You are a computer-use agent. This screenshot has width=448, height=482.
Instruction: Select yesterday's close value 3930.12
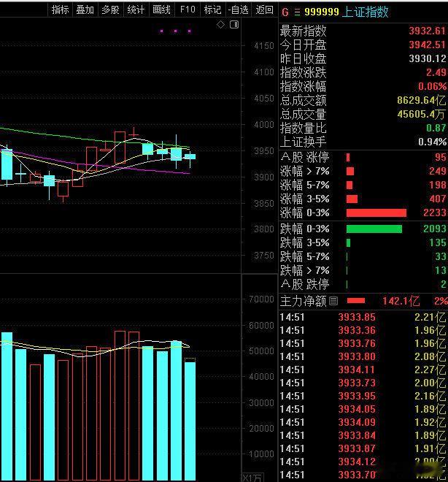click(x=427, y=58)
